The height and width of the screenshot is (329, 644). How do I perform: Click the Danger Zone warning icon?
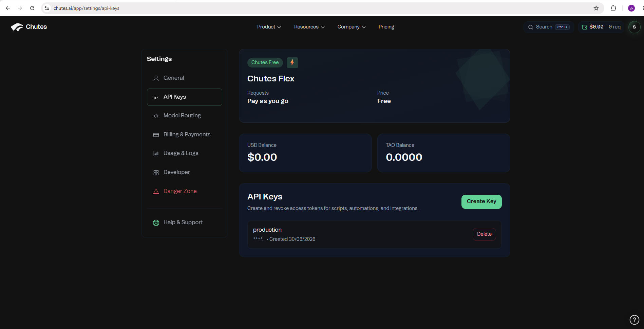coord(156,192)
